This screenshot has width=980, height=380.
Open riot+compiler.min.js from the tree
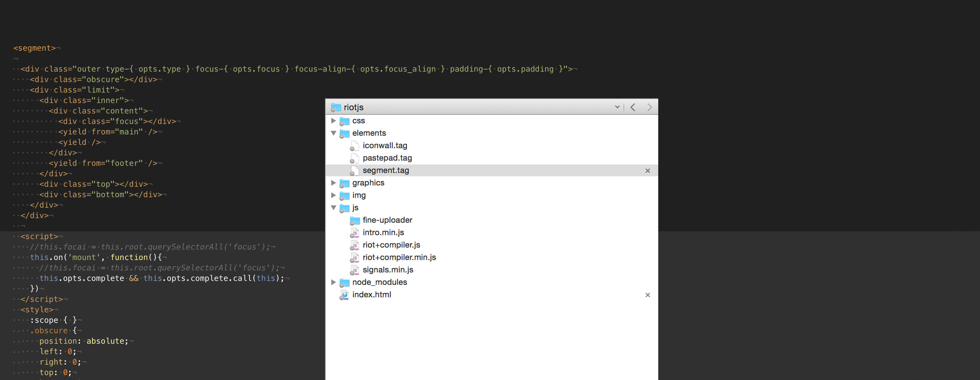click(399, 257)
